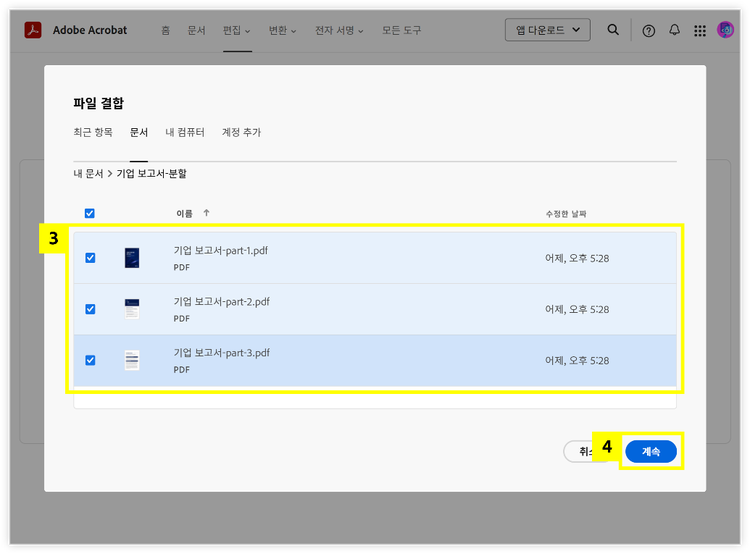Viewport: 750px width, 554px height.
Task: Navigate to 내 문서 in breadcrumb
Action: point(88,174)
